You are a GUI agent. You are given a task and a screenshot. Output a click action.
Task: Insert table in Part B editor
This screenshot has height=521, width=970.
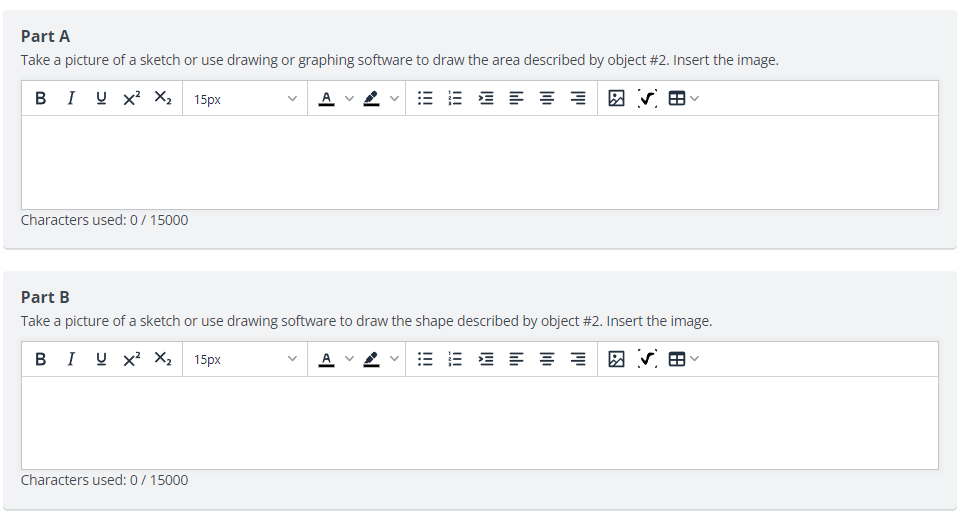point(677,359)
